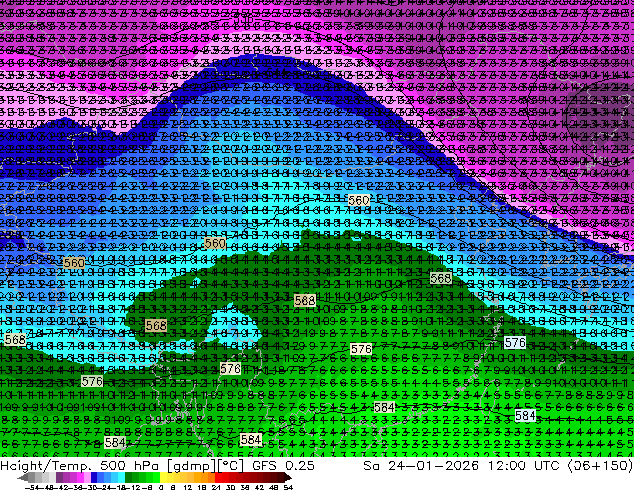Select the darkest purple swatch in the legend

point(59,477)
